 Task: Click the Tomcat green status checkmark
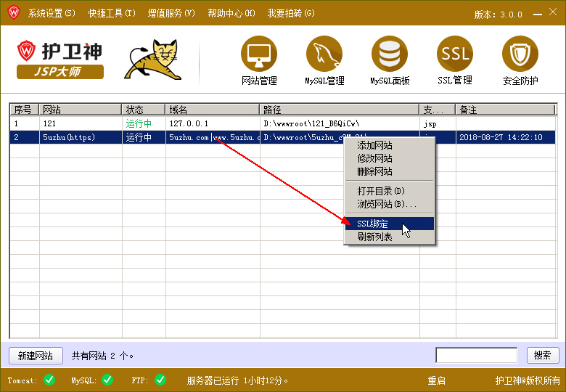coord(49,379)
